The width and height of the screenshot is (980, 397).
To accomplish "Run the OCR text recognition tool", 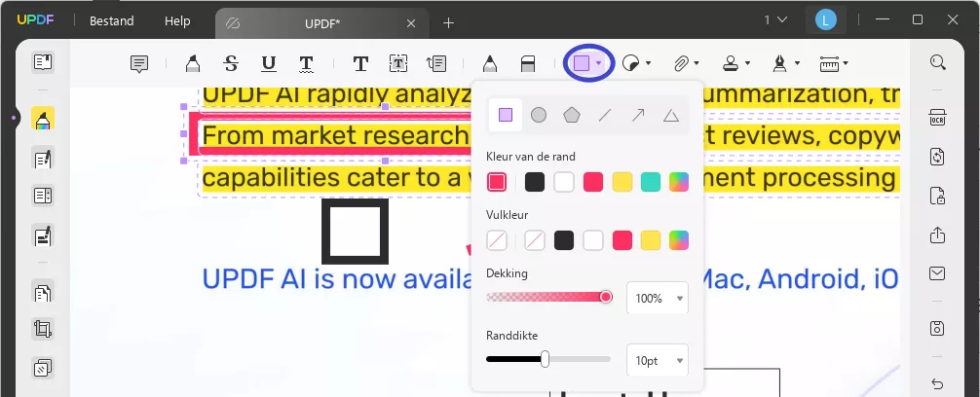I will [x=937, y=118].
